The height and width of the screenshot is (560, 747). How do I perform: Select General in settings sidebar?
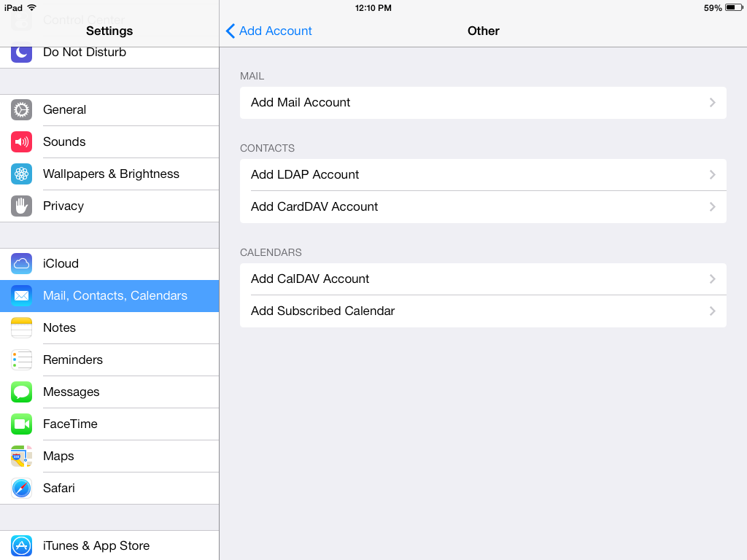coord(109,110)
